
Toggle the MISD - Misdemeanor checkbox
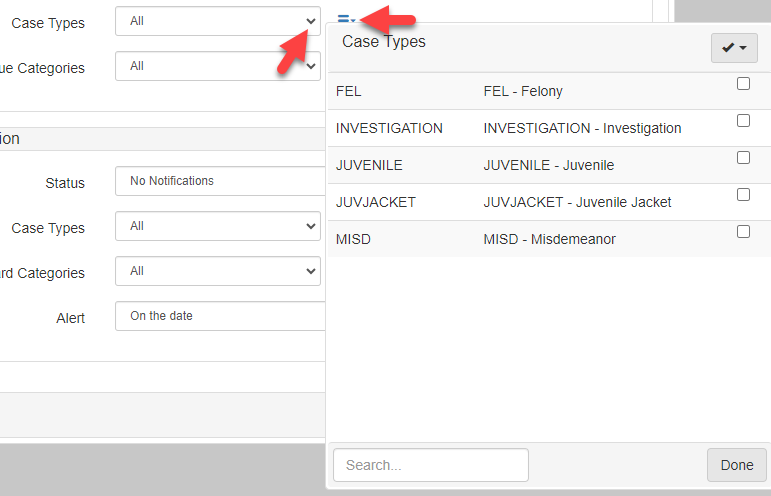(743, 232)
